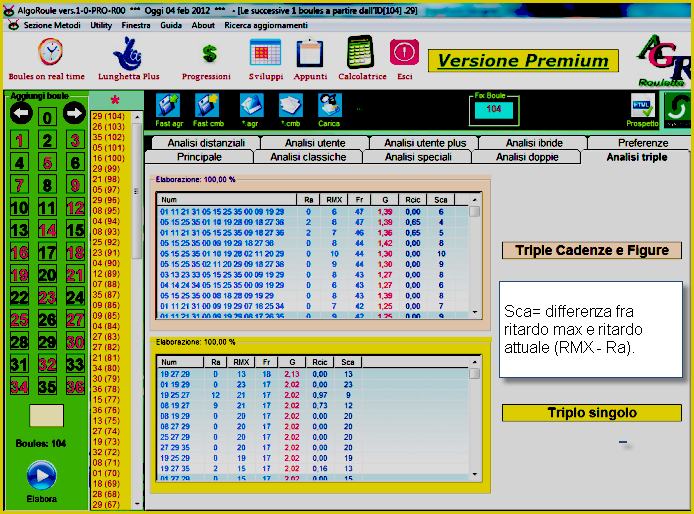Add number 17 to boules

(47, 252)
